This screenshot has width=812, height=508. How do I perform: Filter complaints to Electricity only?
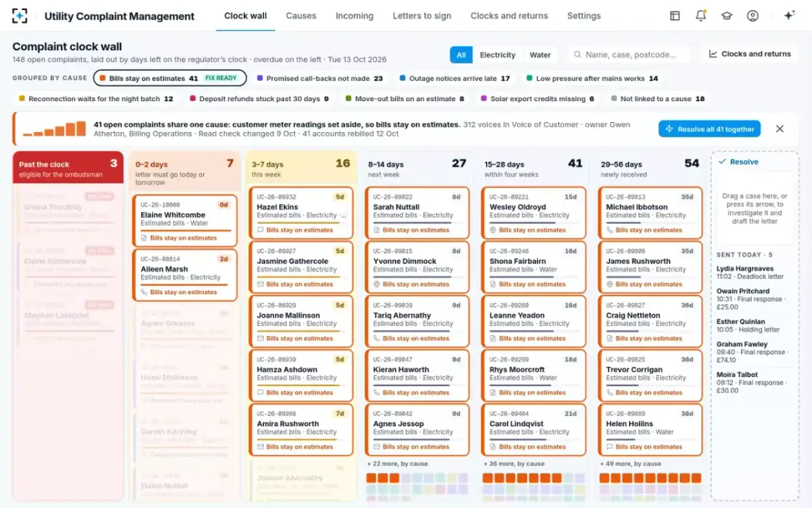click(x=497, y=55)
